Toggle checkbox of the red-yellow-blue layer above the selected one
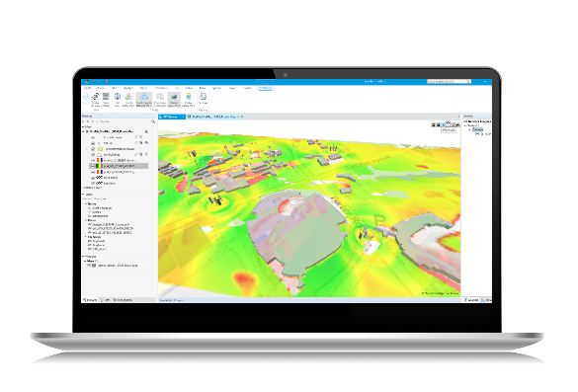The image size is (578, 392). [x=93, y=161]
